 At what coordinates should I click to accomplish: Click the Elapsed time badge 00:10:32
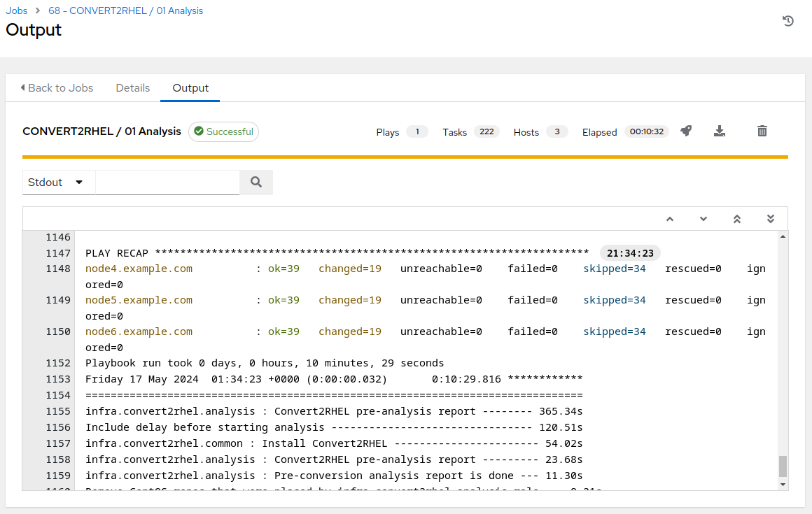coord(646,132)
